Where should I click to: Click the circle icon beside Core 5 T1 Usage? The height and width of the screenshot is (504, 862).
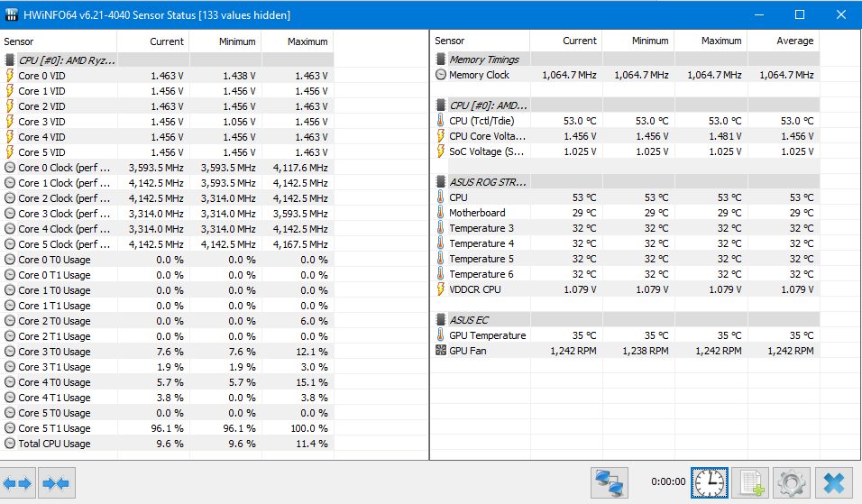9,427
